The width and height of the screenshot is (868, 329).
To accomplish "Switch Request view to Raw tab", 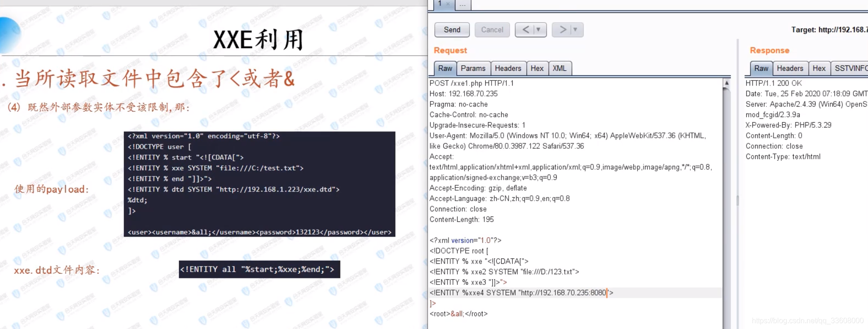I will coord(445,68).
